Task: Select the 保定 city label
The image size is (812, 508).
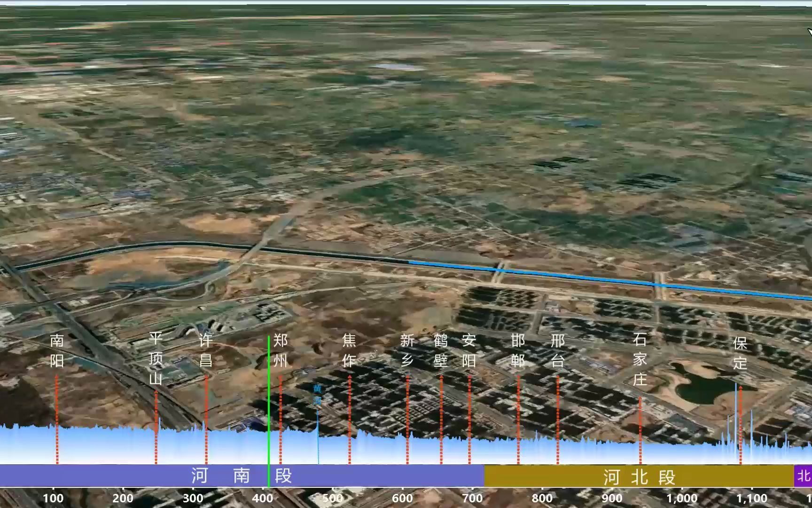Action: coord(740,353)
